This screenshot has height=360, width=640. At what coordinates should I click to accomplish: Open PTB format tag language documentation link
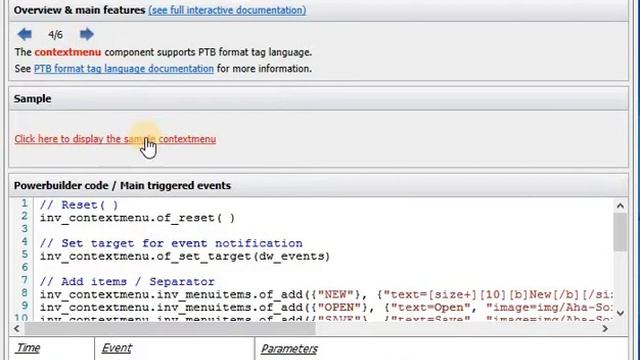(124, 69)
